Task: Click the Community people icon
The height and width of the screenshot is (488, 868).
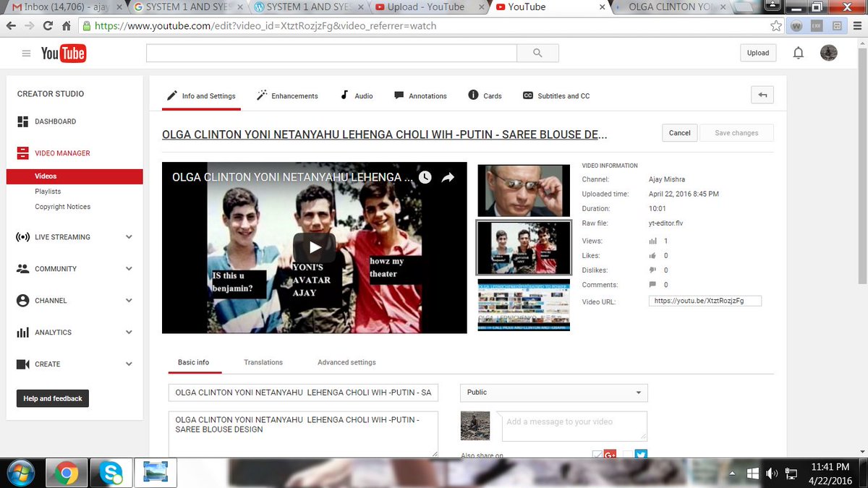Action: [22, 269]
